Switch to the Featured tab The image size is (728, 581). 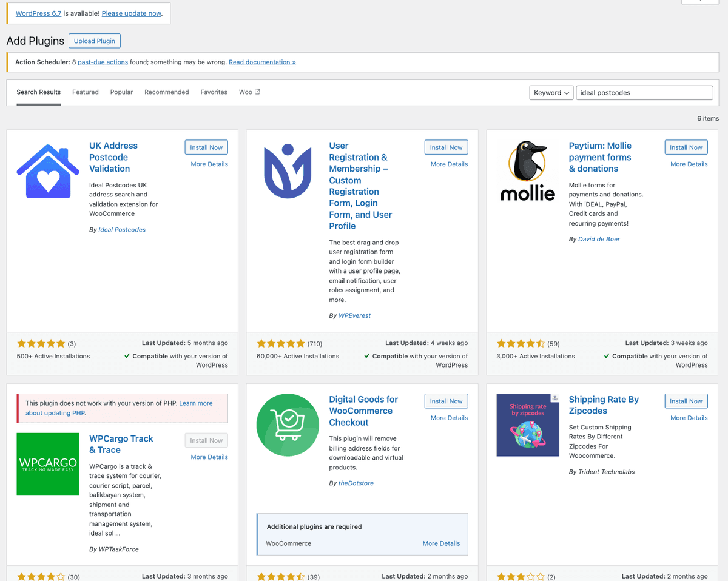(x=86, y=92)
